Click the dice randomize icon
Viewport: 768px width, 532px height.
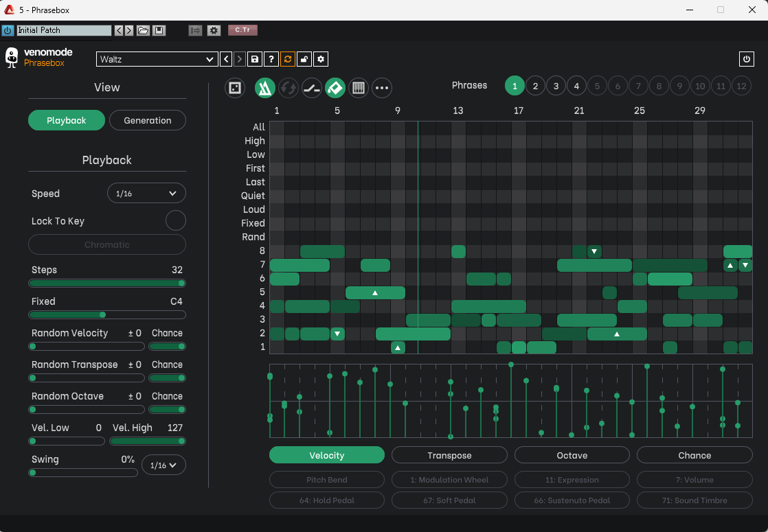tap(235, 88)
